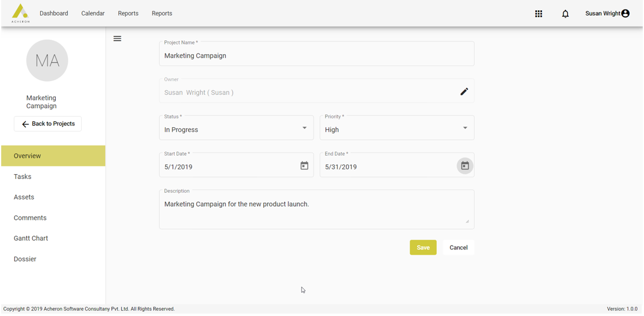Go Back to Projects
This screenshot has width=644, height=316.
click(x=48, y=124)
